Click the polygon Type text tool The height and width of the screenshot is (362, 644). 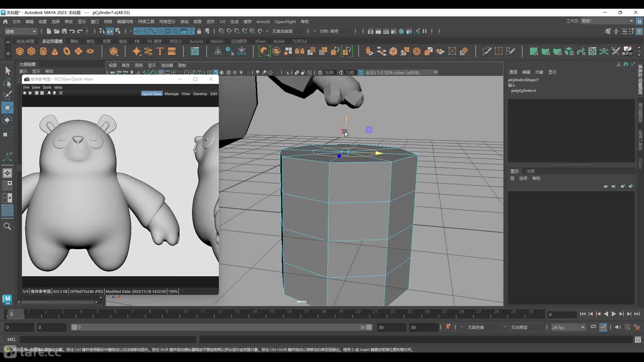pyautogui.click(x=160, y=51)
